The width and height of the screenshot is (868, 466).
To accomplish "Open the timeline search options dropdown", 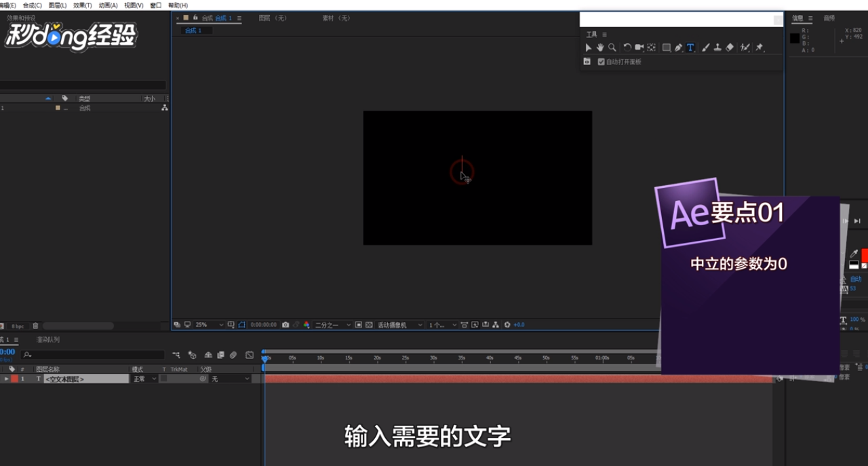I will click(x=27, y=355).
